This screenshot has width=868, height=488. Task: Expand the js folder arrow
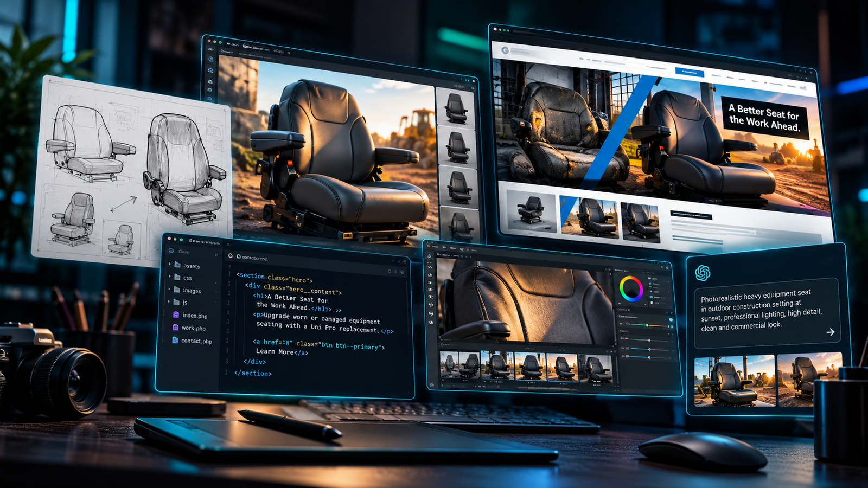click(x=169, y=301)
